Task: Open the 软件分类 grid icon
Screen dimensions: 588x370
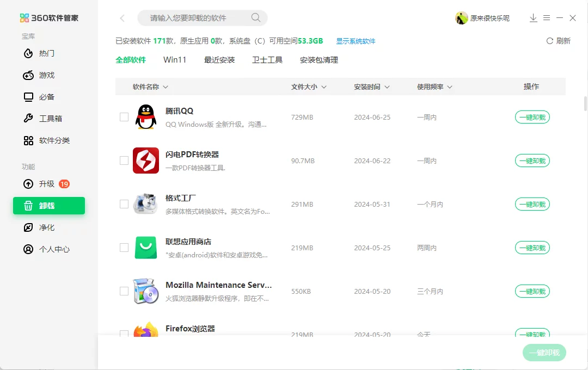Action: tap(28, 140)
